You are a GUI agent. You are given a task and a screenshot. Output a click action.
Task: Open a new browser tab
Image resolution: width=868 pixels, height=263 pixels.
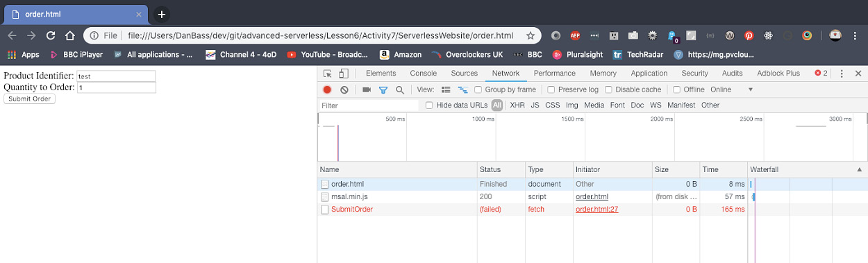(161, 14)
